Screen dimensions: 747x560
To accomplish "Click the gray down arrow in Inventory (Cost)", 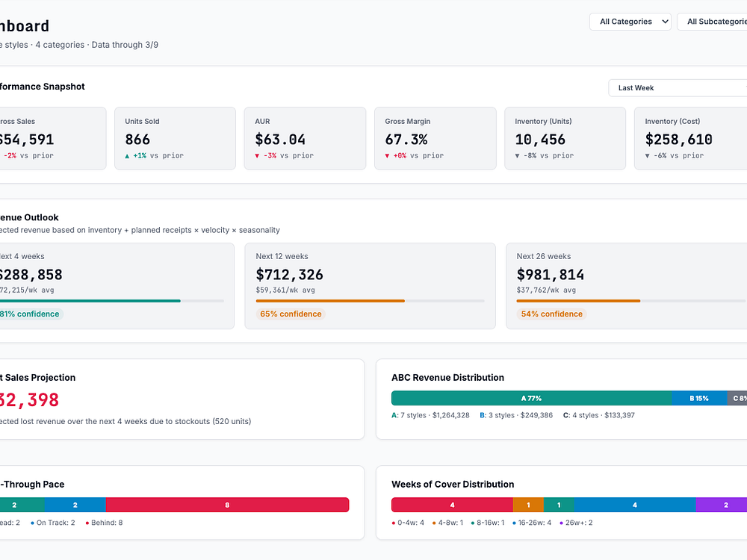I will [648, 156].
